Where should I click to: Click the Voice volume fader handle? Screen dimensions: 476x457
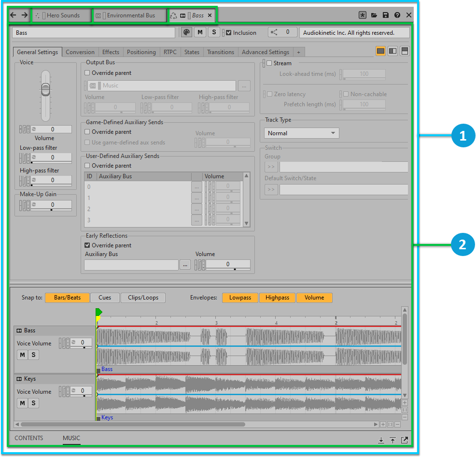click(x=45, y=89)
